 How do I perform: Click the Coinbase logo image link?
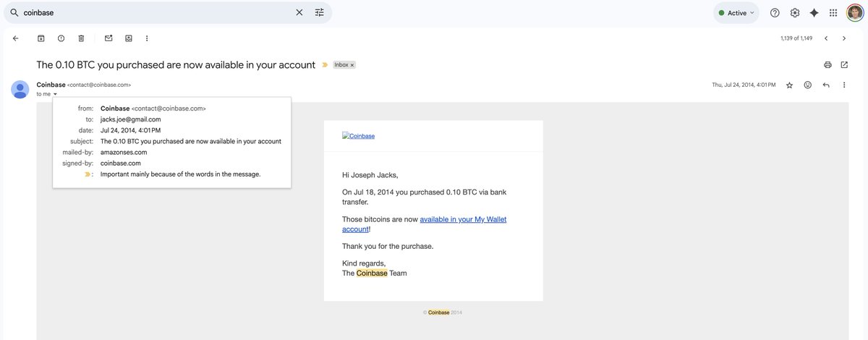coord(359,136)
